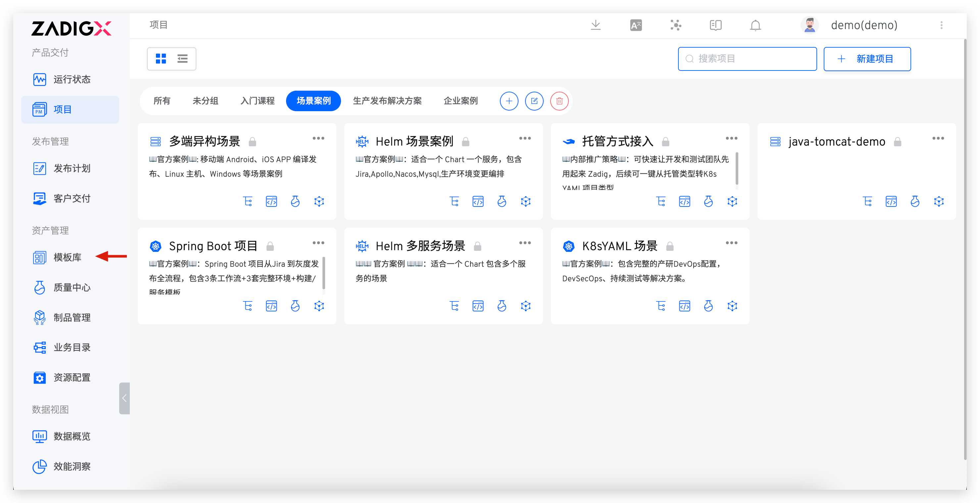Click the edit group pencil icon
The width and height of the screenshot is (980, 503).
pyautogui.click(x=534, y=101)
